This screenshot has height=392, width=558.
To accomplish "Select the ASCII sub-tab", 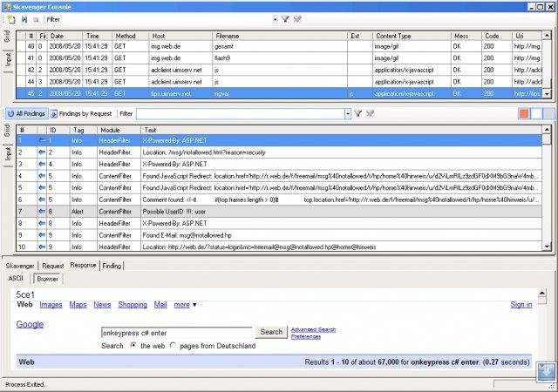I will click(16, 278).
